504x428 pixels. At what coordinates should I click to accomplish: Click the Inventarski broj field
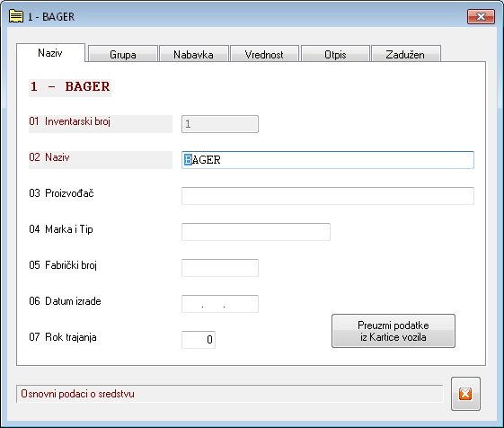[x=220, y=124]
